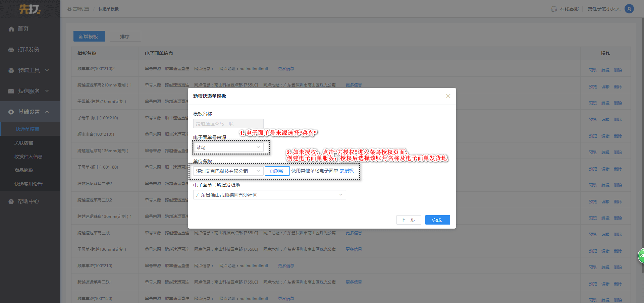644x303 pixels.
Task: Expand the 物流工具 menu chevron
Action: click(x=47, y=70)
